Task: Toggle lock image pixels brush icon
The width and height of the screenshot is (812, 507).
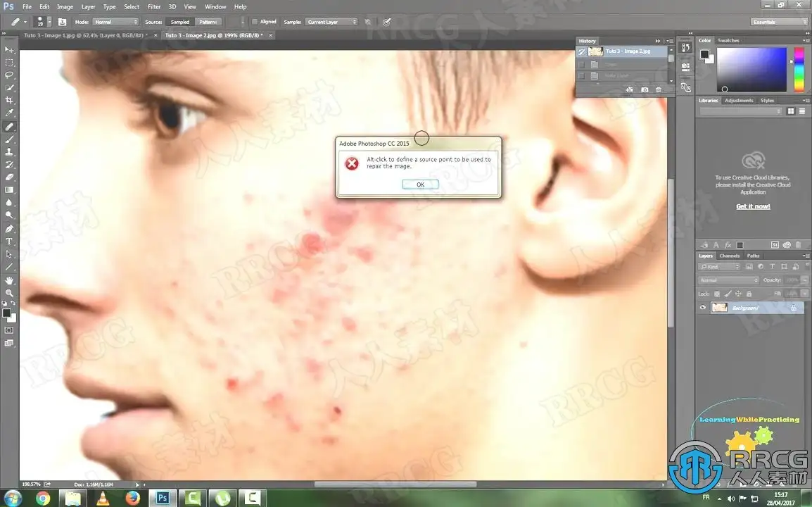Action: point(728,294)
